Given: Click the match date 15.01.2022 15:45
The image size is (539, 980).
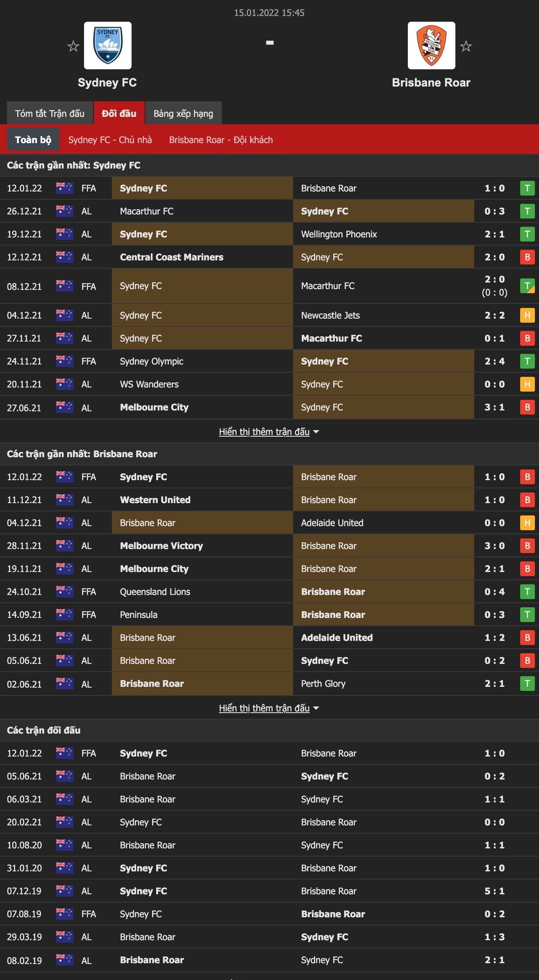Looking at the screenshot, I should tap(269, 13).
